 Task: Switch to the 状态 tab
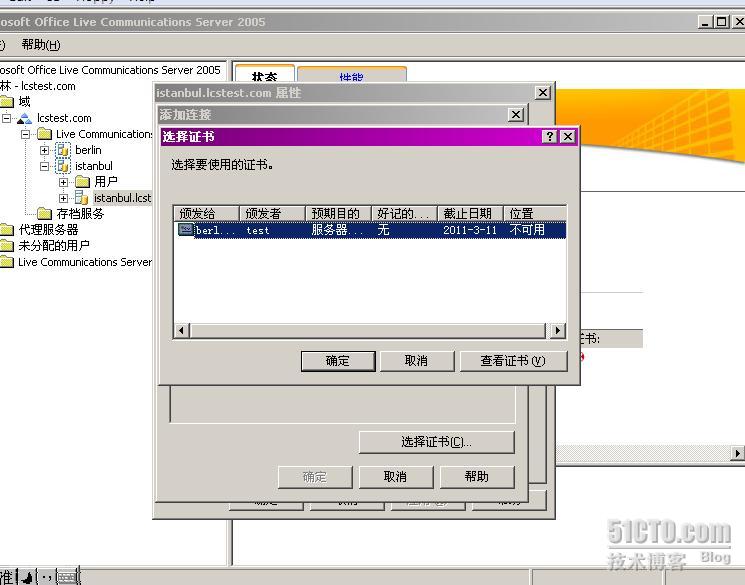pos(265,76)
